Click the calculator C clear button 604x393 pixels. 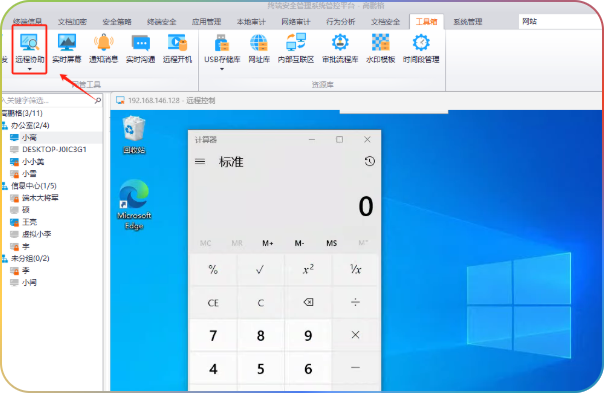pos(260,302)
